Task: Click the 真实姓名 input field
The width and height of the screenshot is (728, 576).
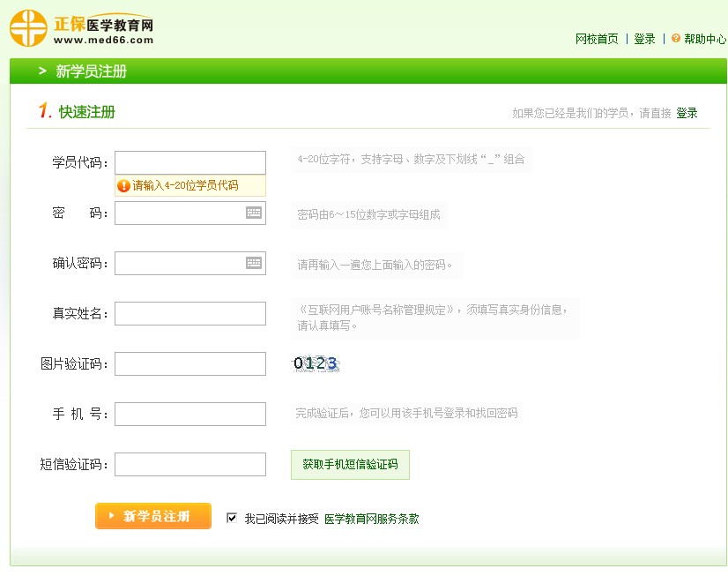Action: 189,313
